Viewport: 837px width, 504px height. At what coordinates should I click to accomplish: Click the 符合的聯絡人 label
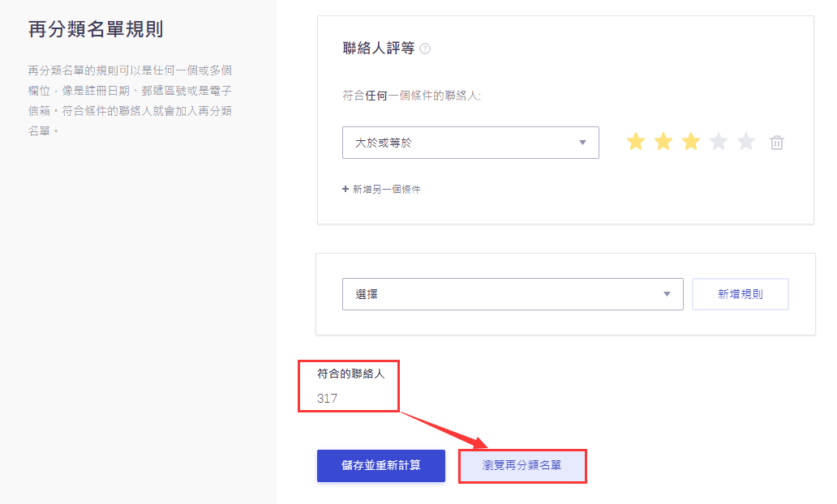(x=350, y=374)
